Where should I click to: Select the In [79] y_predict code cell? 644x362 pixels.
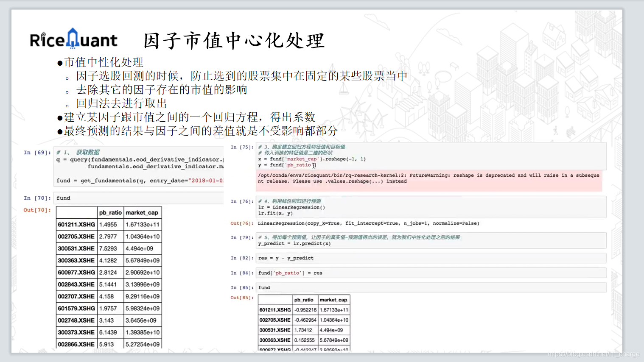tap(431, 240)
